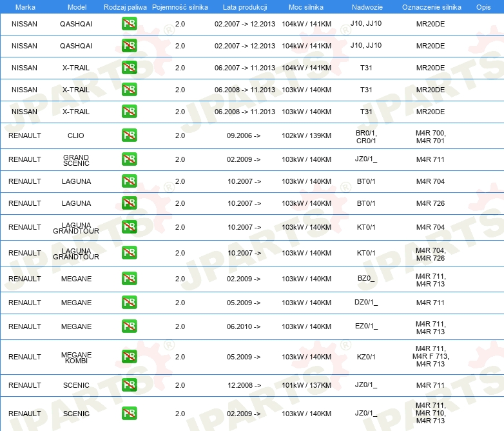The image size is (504, 431).
Task: Select the Lata produkcji column header
Action: (245, 7)
